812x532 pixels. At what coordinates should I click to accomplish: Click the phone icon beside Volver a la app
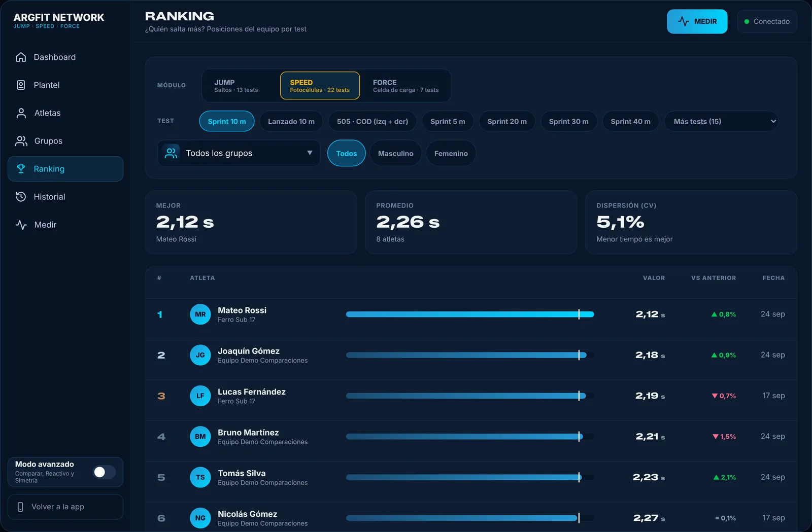point(20,507)
